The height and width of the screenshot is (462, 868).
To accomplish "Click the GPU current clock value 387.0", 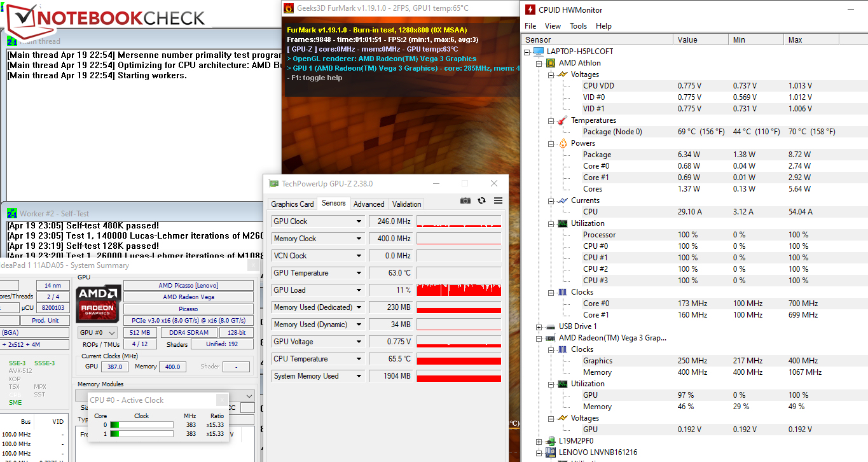I will point(114,367).
